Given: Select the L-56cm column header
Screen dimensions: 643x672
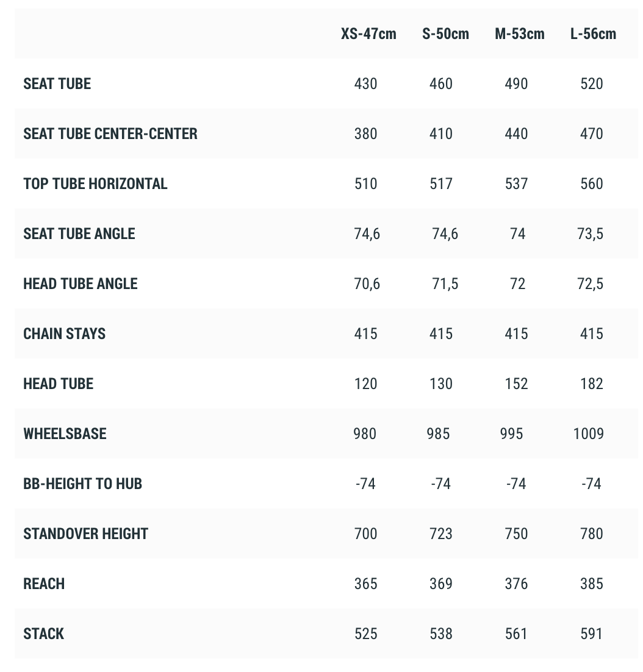Looking at the screenshot, I should pyautogui.click(x=593, y=34).
